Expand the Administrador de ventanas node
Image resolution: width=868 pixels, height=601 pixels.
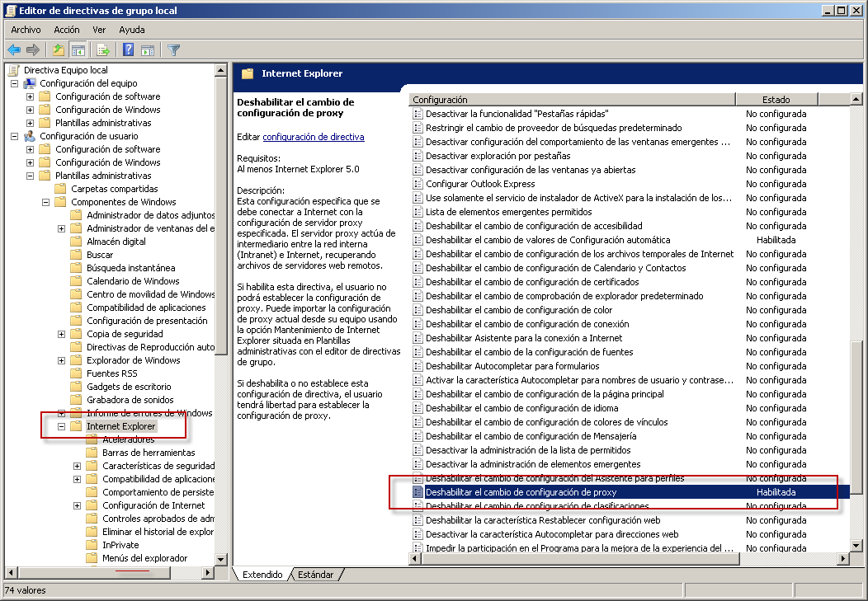pos(61,229)
